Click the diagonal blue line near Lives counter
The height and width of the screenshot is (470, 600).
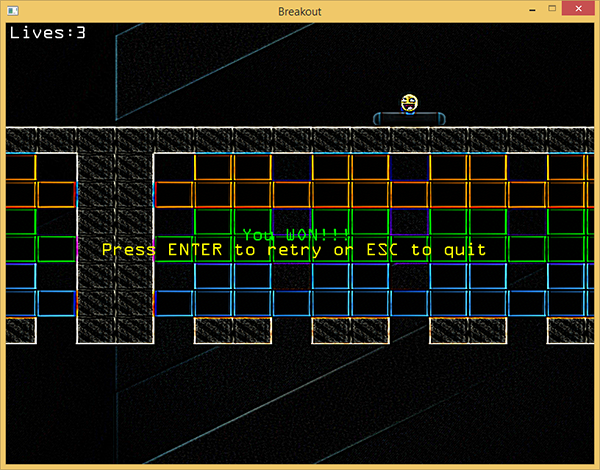pyautogui.click(x=115, y=50)
